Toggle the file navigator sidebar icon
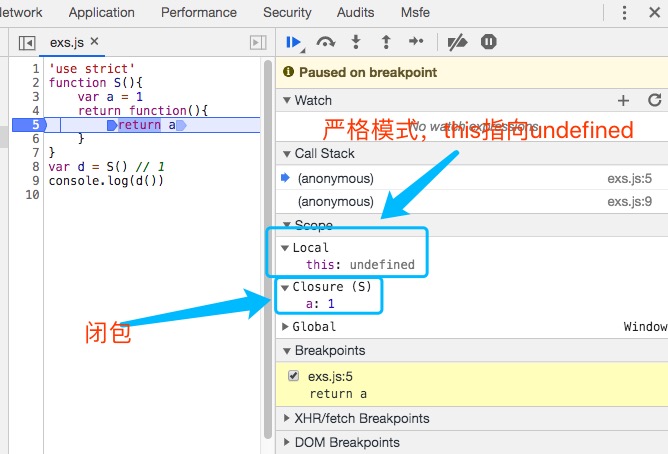Image resolution: width=668 pixels, height=454 pixels. coord(27,42)
